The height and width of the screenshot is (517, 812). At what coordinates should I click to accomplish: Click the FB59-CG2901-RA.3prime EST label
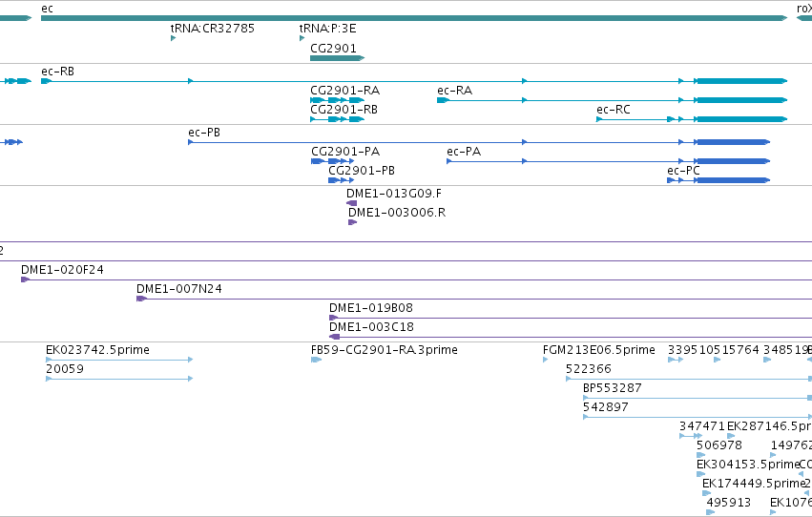(x=385, y=350)
